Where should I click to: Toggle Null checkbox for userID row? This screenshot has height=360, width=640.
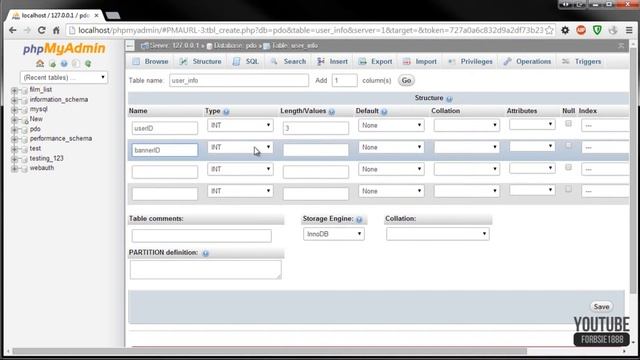[568, 123]
